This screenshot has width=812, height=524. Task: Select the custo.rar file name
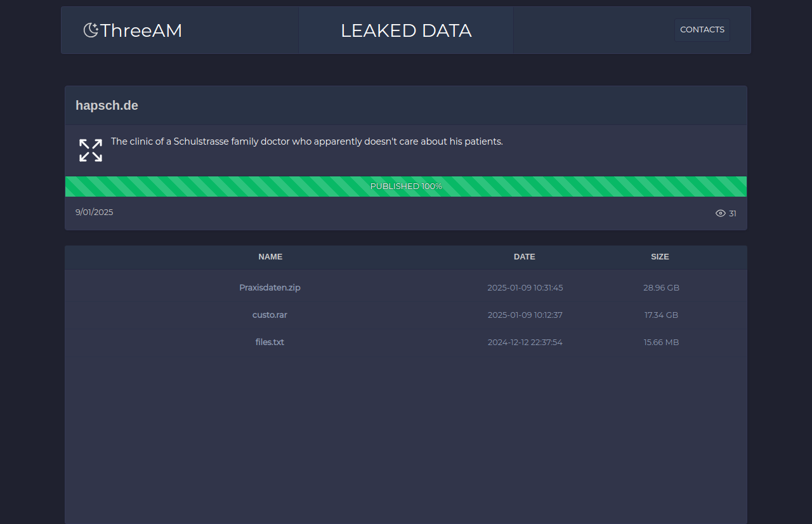270,315
